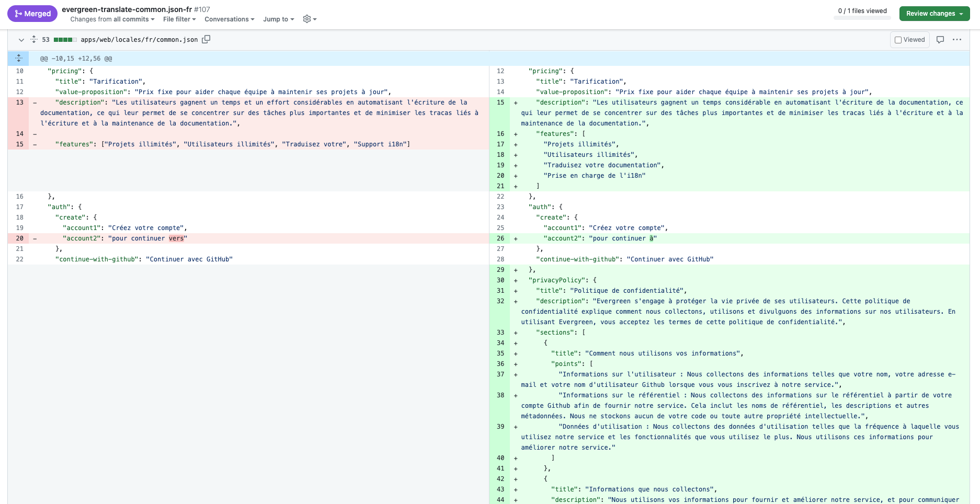
Task: Copy the common.json file path
Action: pos(206,39)
